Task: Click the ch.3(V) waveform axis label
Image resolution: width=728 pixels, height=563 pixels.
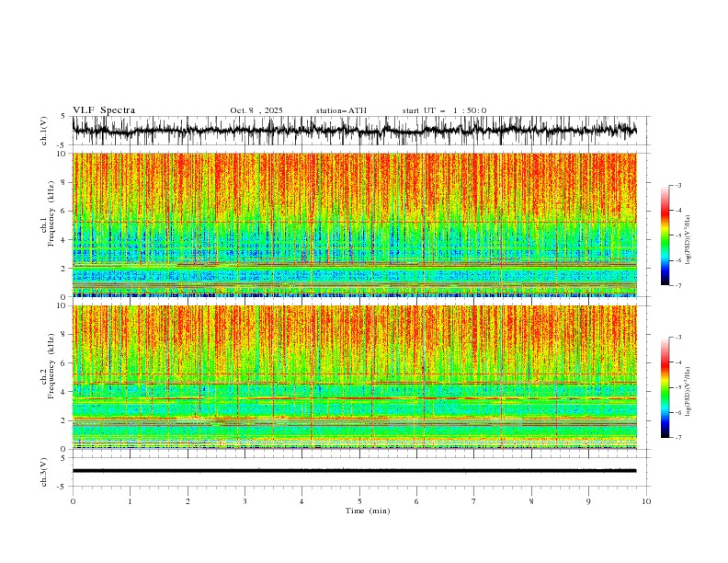Action: 44,472
